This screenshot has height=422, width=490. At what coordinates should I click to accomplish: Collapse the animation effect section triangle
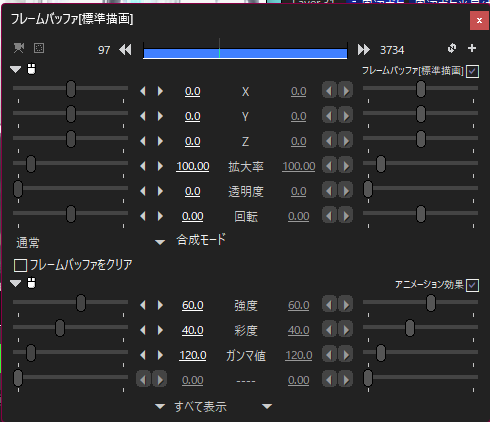pyautogui.click(x=15, y=283)
